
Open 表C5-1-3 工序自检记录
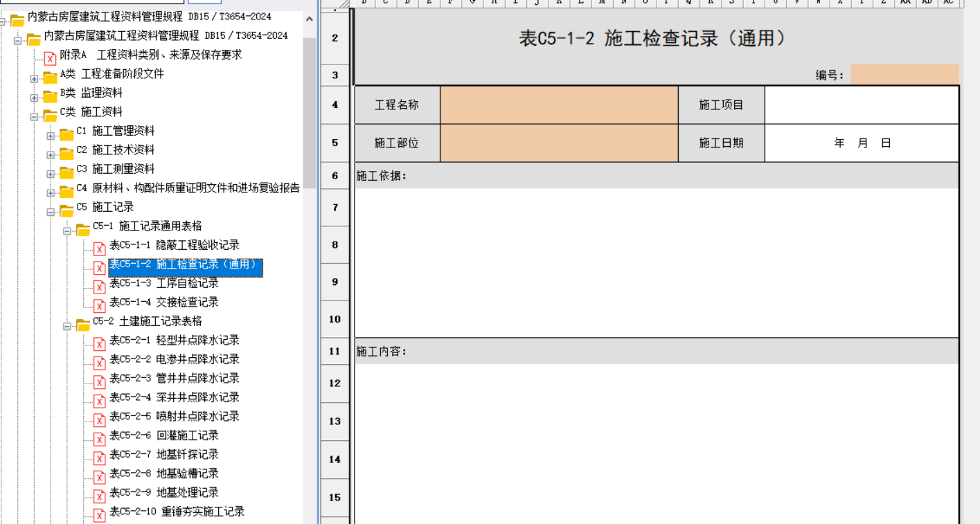[x=164, y=283]
